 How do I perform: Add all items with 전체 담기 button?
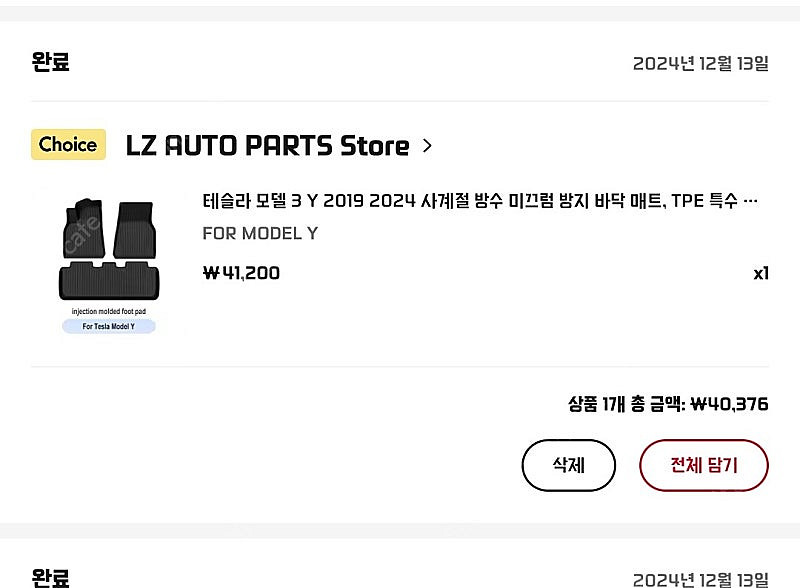(704, 465)
